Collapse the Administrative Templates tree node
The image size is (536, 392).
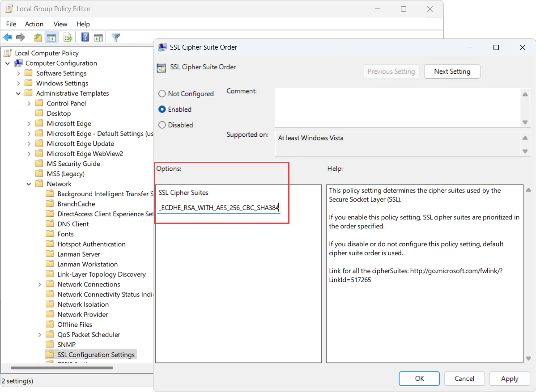coord(18,93)
